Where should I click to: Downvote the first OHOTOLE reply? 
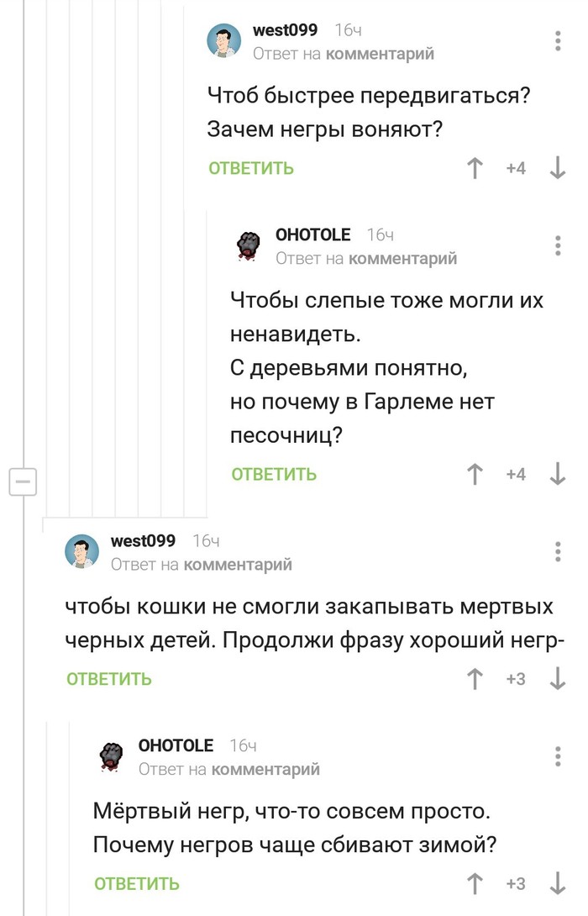[x=557, y=475]
